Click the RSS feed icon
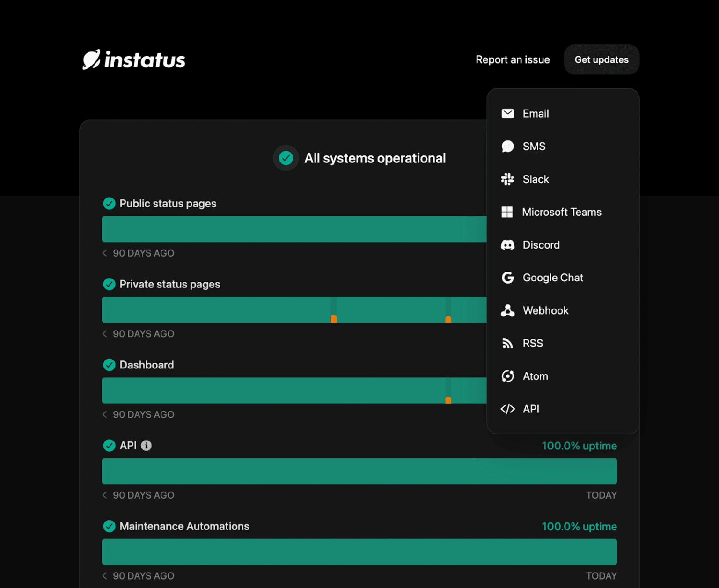Image resolution: width=719 pixels, height=588 pixels. pos(507,344)
